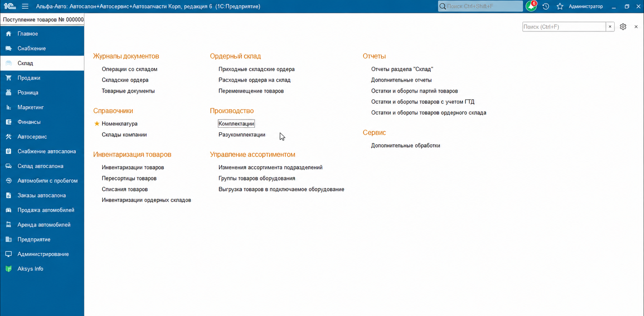Switch to Поступление товаров tab

(x=42, y=19)
